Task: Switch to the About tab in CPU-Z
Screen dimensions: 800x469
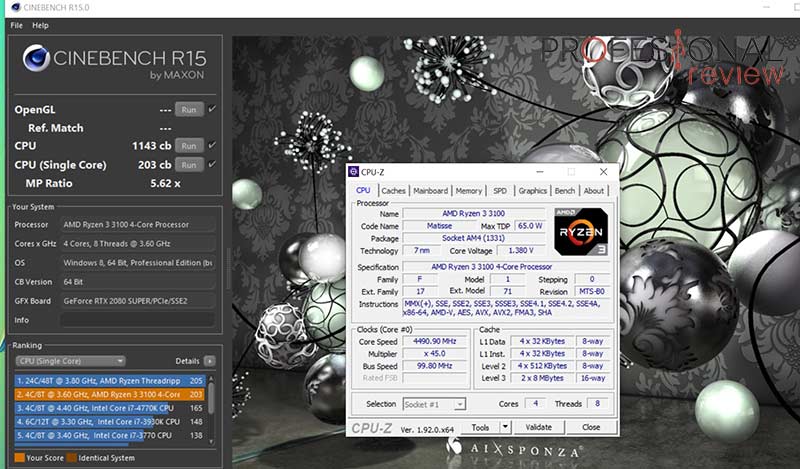Action: [594, 190]
